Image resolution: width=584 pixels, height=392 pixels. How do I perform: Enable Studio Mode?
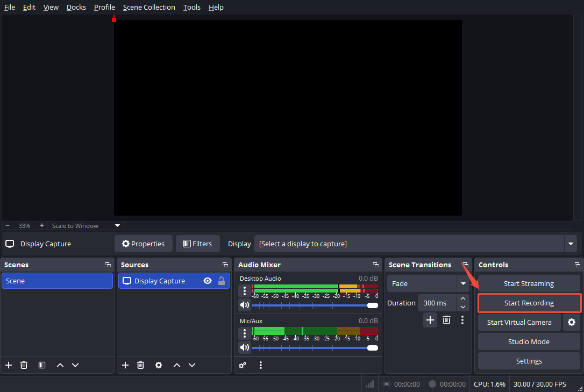pyautogui.click(x=529, y=341)
